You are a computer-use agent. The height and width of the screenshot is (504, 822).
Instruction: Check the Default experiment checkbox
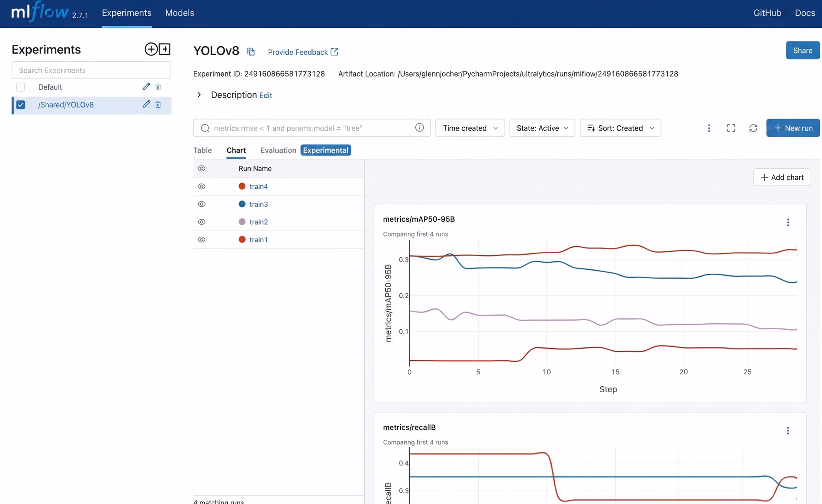click(x=21, y=87)
